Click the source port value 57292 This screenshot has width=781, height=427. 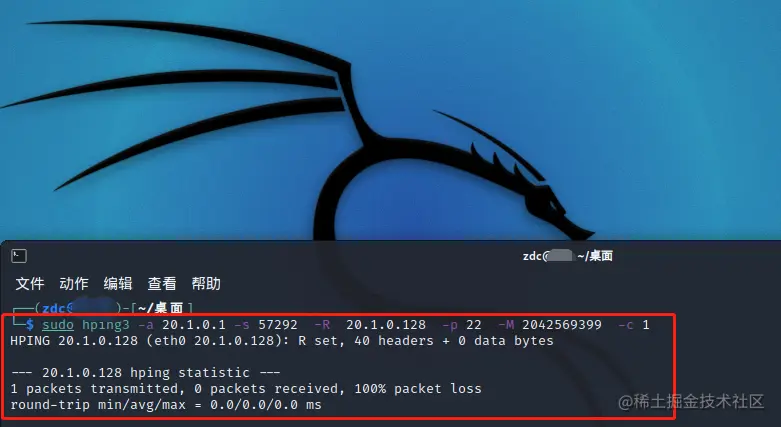(x=278, y=325)
